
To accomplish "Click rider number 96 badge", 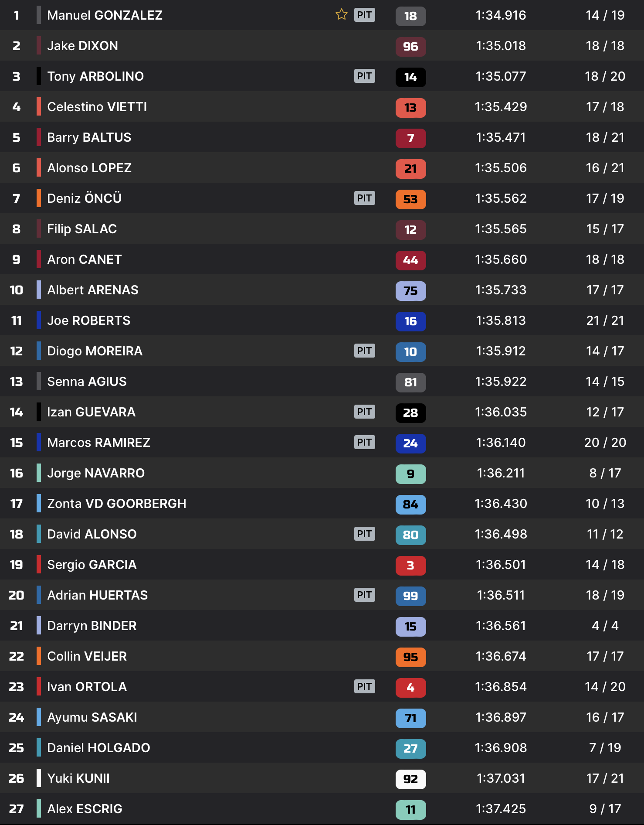I will 410,46.
